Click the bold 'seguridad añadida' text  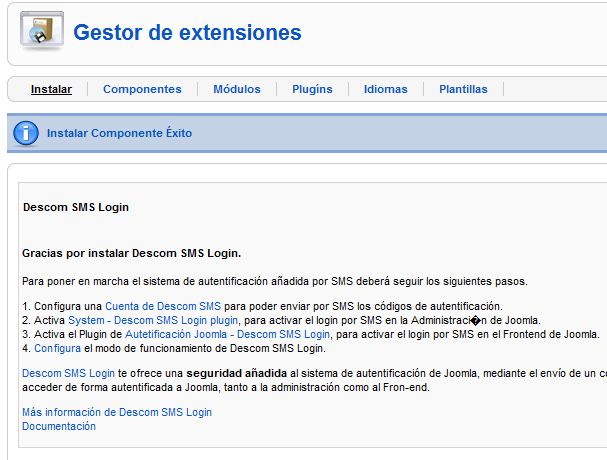(x=237, y=373)
